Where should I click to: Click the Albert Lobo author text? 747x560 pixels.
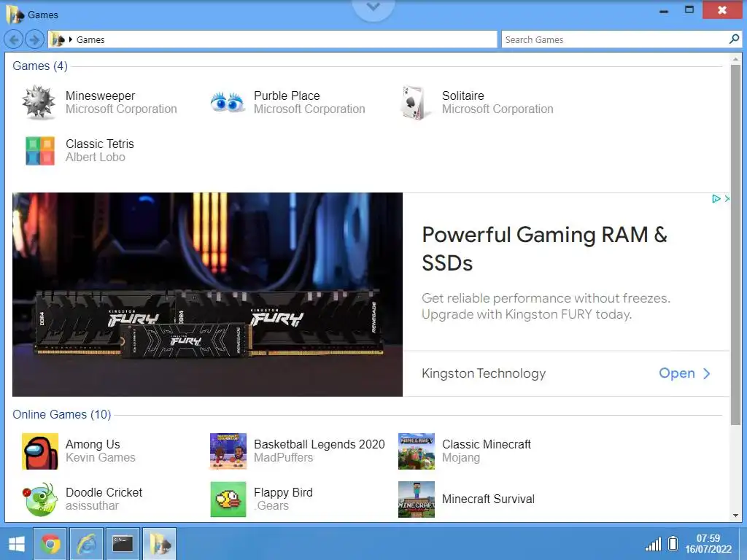(96, 157)
